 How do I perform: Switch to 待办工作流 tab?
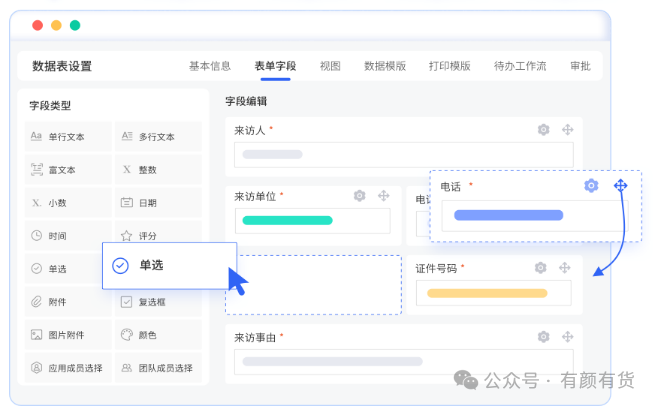(520, 66)
